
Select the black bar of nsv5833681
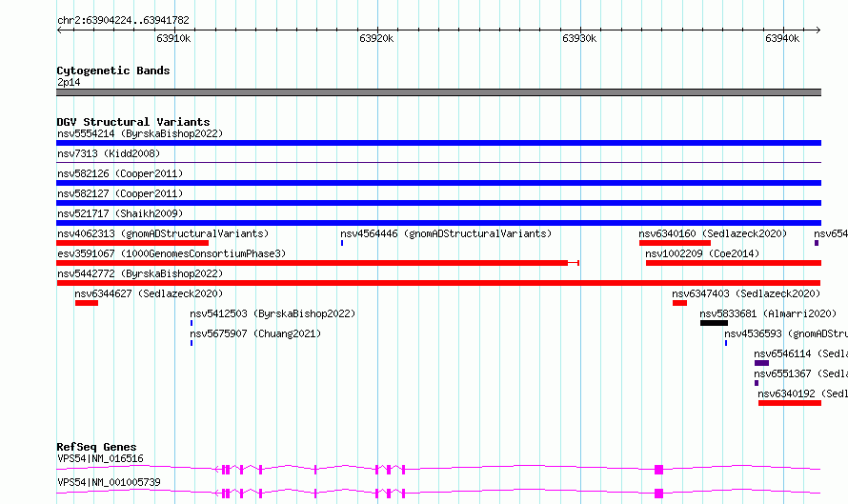click(714, 323)
